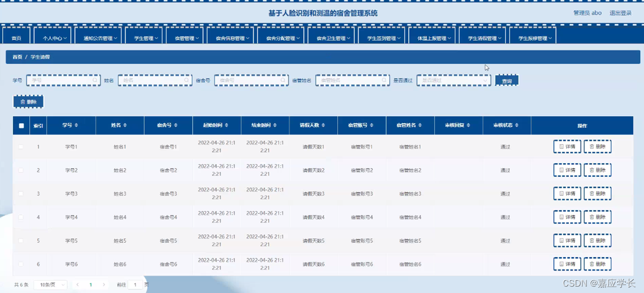The height and width of the screenshot is (293, 644).
Task: Click search icon in 姓名 filter field
Action: tap(187, 81)
